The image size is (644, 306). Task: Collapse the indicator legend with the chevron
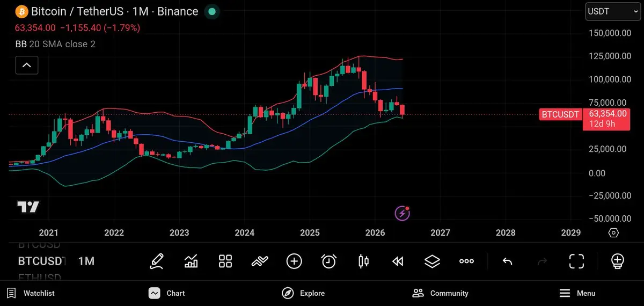(x=26, y=65)
